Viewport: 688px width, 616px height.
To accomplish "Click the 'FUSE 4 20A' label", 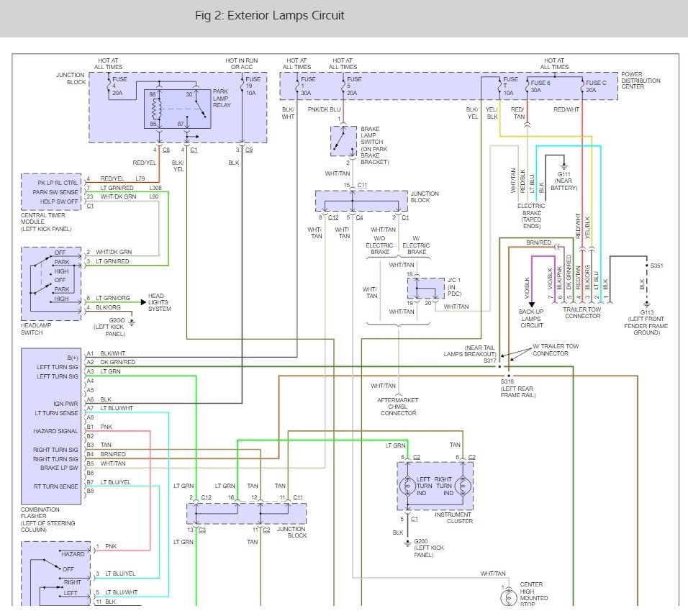I will click(x=119, y=86).
